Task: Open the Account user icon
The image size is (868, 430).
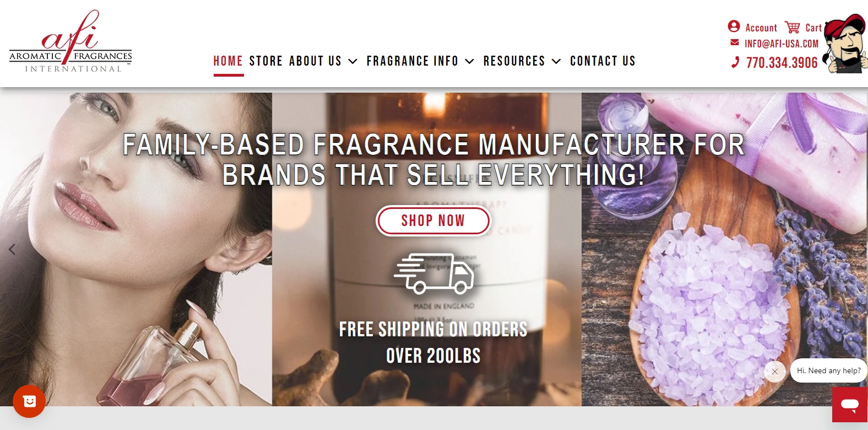Action: pos(734,26)
